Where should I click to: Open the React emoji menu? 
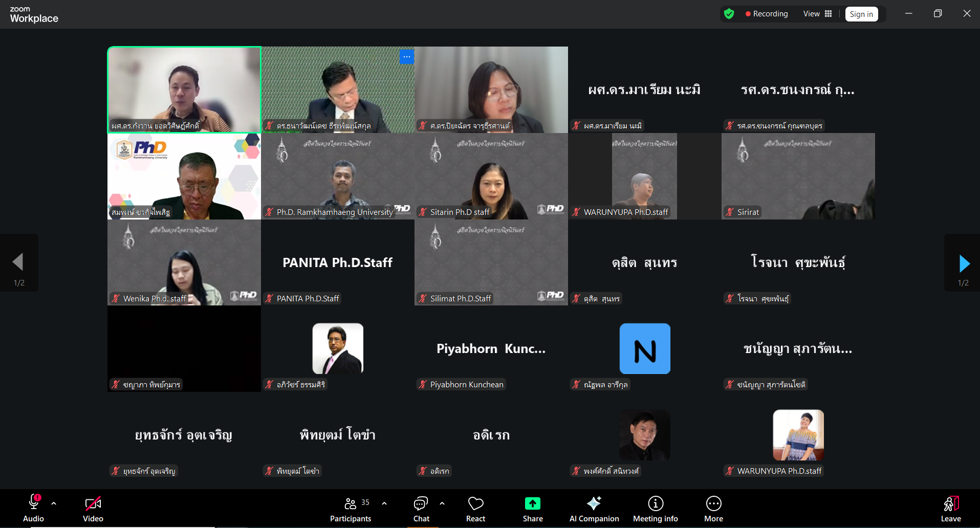click(475, 509)
